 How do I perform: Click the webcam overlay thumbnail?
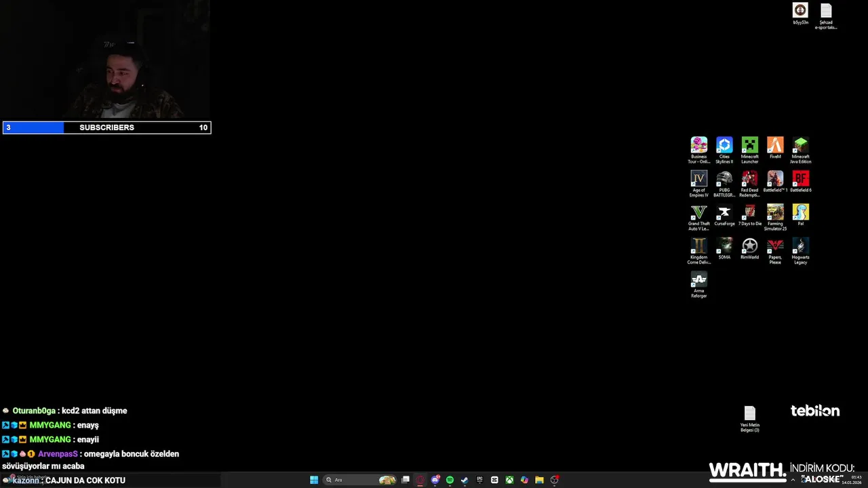click(106, 60)
